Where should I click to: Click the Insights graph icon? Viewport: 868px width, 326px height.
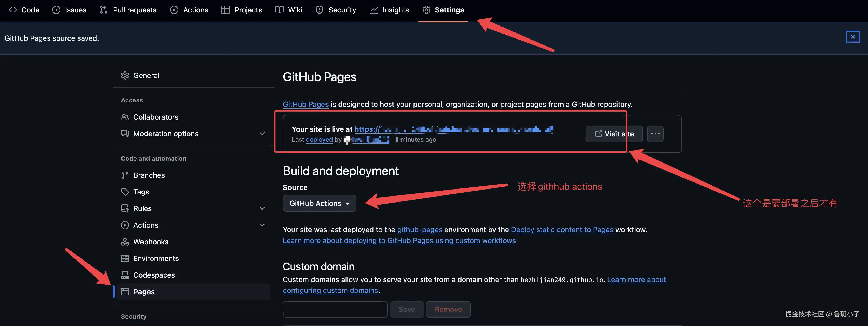(374, 10)
